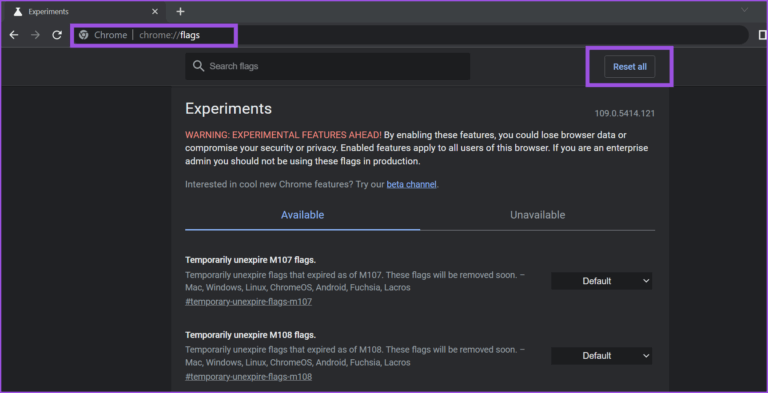The width and height of the screenshot is (768, 393).
Task: Click the browser forward arrow
Action: pos(35,35)
